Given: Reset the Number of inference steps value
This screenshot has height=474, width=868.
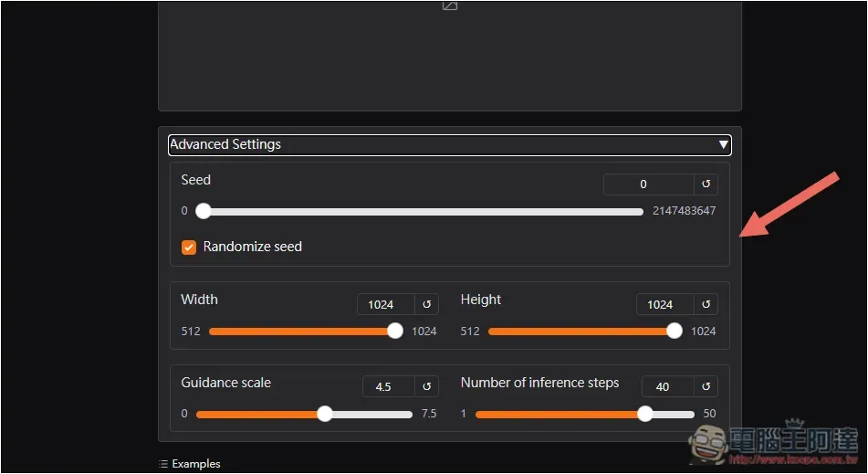Looking at the screenshot, I should pyautogui.click(x=706, y=386).
